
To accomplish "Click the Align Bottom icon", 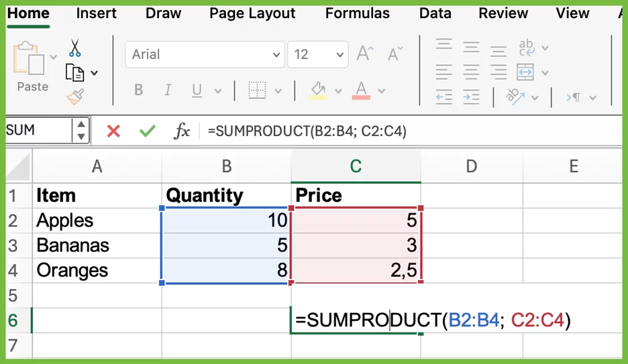I will [499, 51].
